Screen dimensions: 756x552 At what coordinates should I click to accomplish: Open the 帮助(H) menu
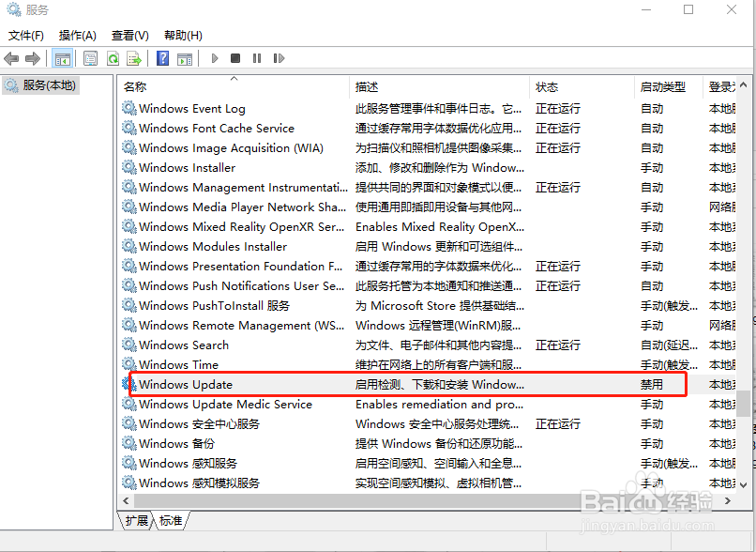[183, 36]
